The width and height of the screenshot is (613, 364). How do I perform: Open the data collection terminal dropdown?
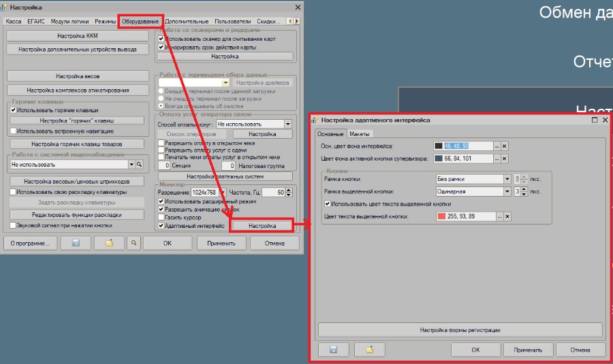[x=225, y=83]
